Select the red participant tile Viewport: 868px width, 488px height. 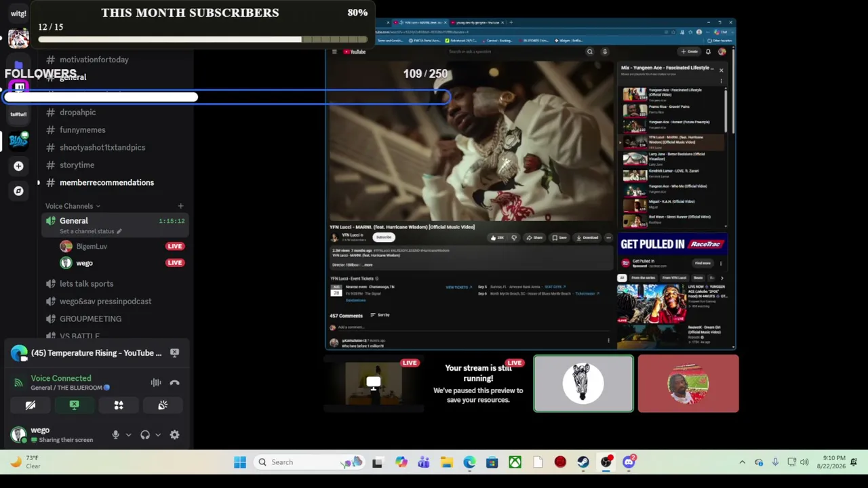688,384
